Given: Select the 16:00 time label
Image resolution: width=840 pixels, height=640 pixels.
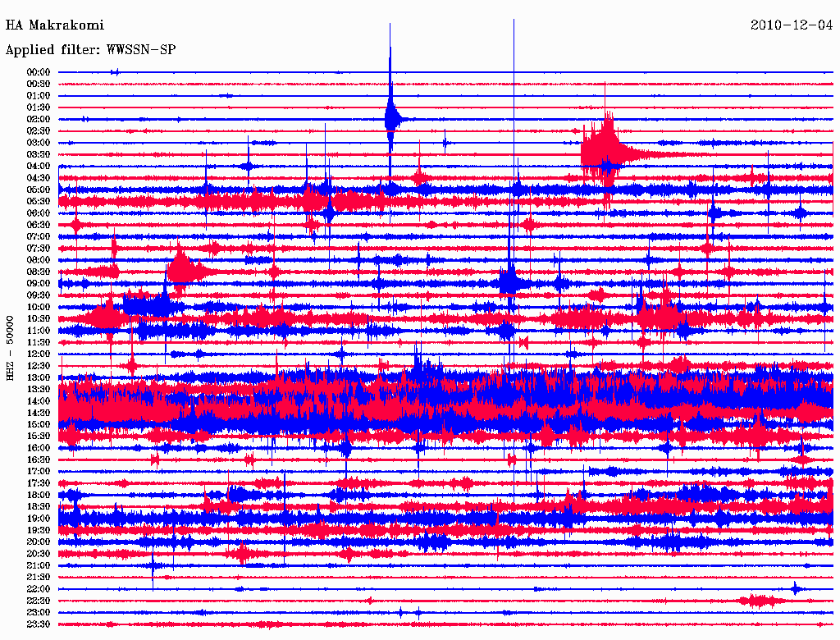Looking at the screenshot, I should pyautogui.click(x=39, y=447).
